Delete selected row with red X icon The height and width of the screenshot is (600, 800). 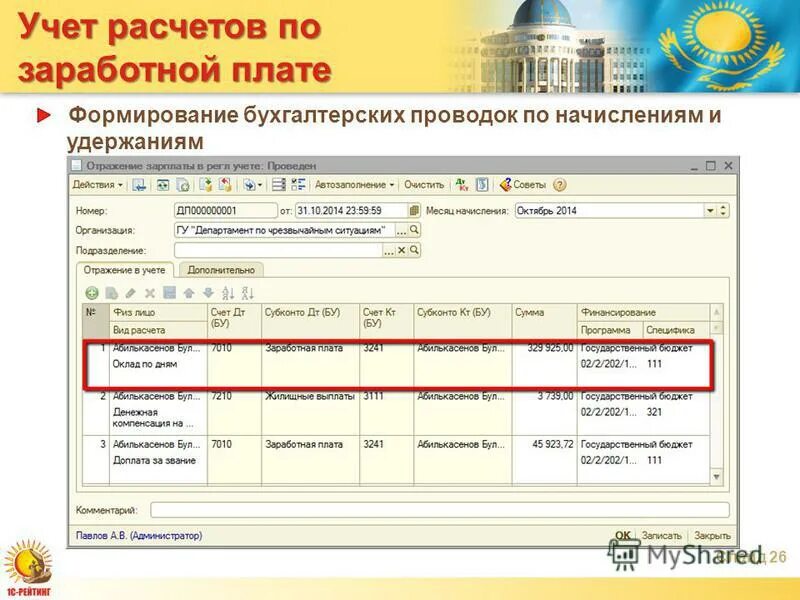(x=148, y=291)
